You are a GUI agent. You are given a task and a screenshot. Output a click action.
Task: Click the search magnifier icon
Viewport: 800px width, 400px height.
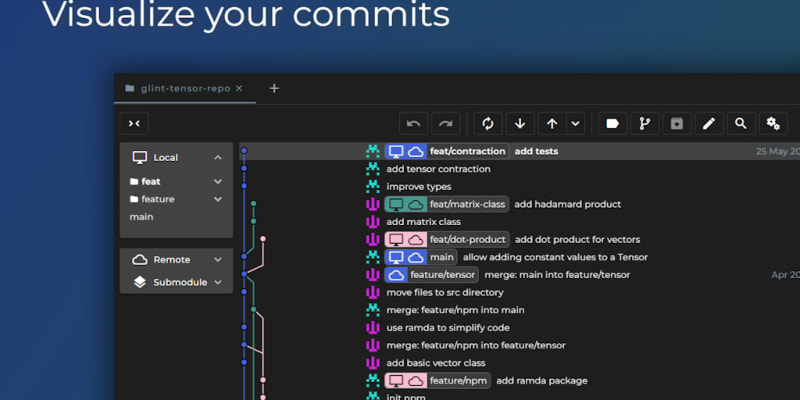[x=741, y=123]
